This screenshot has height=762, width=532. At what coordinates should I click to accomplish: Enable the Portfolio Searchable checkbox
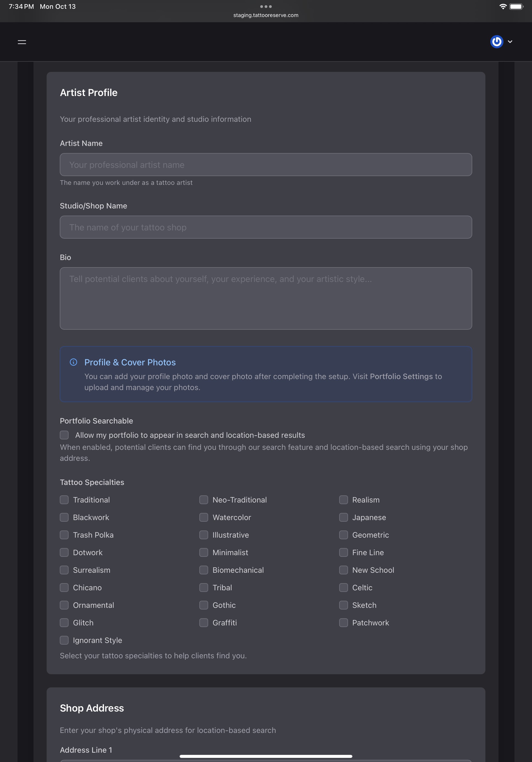64,435
